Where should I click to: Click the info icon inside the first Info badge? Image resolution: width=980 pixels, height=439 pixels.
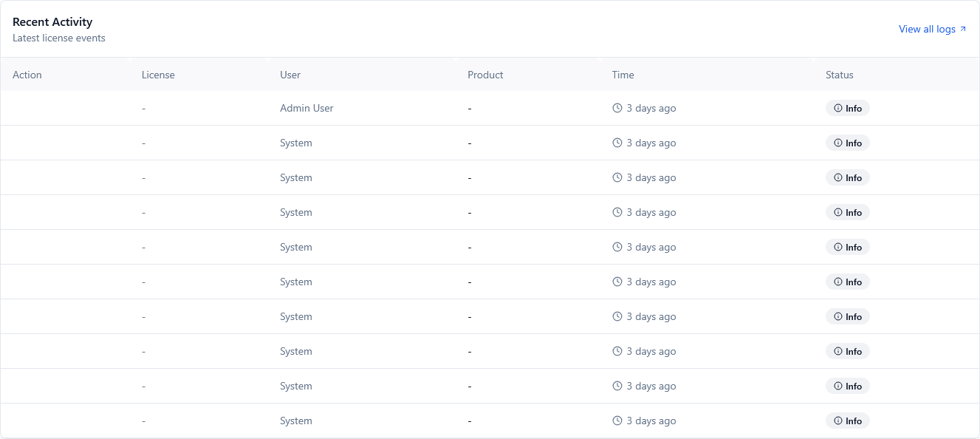837,108
